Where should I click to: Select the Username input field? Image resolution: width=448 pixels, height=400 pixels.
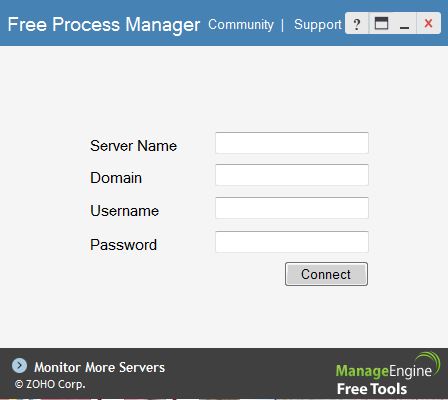[292, 208]
